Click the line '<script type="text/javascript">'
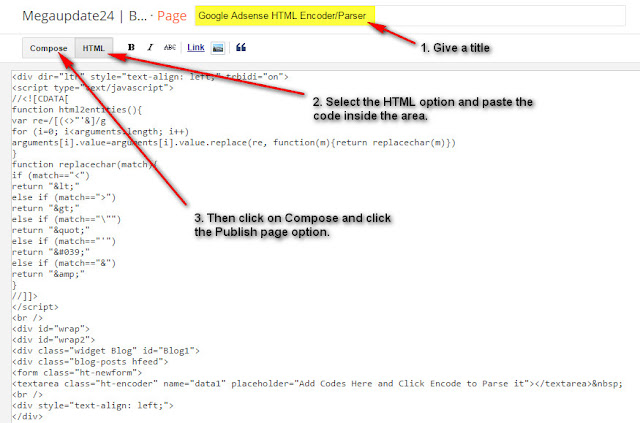Viewport: 640px width, 423px height. click(93, 88)
